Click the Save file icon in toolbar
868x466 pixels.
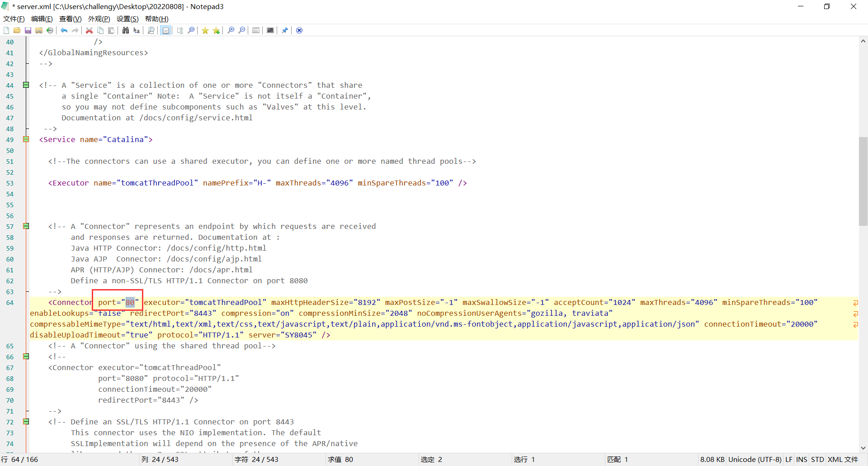28,30
